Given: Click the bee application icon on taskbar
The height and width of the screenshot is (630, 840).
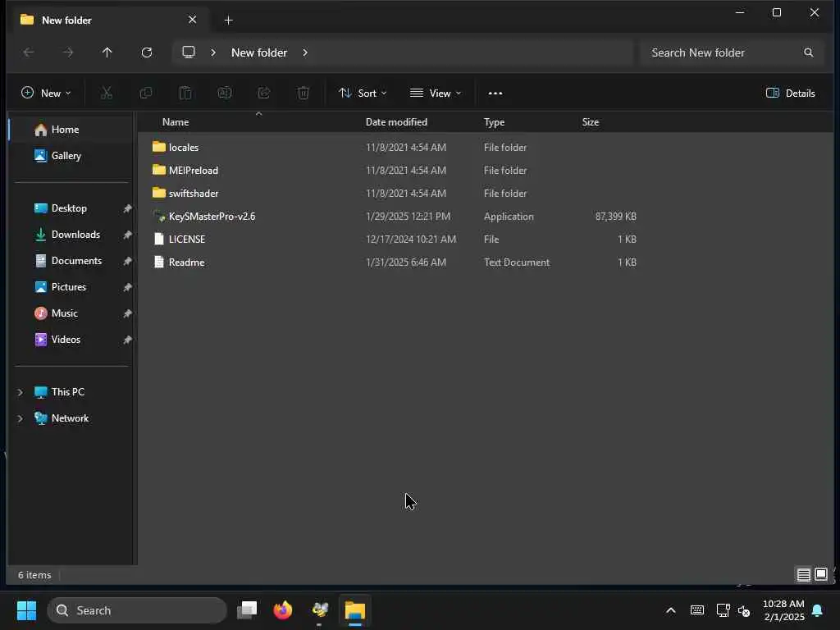Looking at the screenshot, I should pos(319,610).
